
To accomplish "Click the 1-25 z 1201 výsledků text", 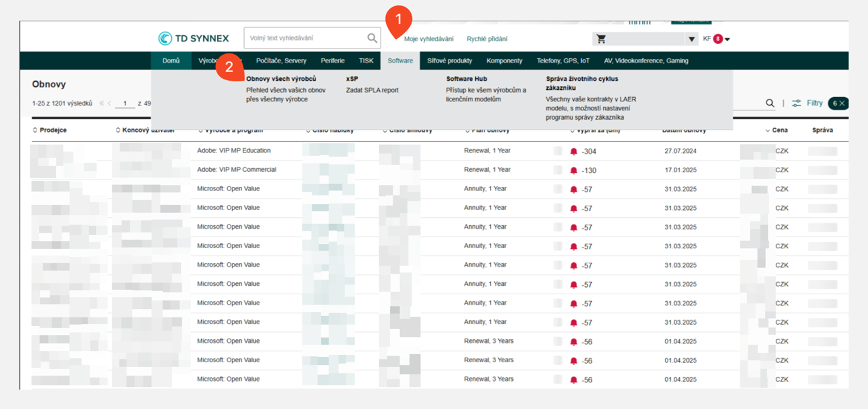I will pos(62,103).
